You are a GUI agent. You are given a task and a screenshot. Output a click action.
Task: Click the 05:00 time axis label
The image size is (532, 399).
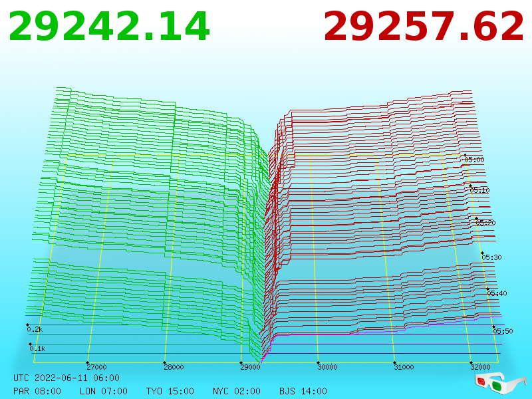474,160
